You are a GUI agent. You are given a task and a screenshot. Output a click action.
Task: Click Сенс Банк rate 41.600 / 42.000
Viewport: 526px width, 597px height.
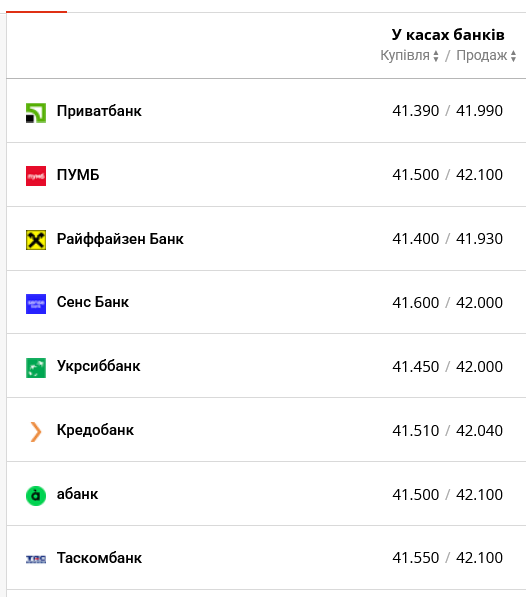coord(448,303)
